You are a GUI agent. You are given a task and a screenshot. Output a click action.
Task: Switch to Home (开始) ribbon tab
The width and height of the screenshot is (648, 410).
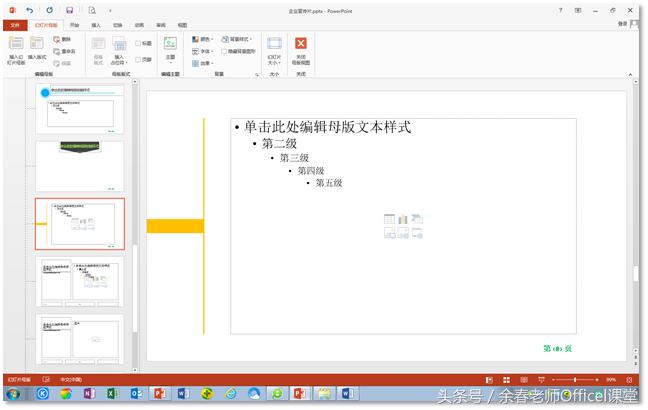tap(74, 25)
